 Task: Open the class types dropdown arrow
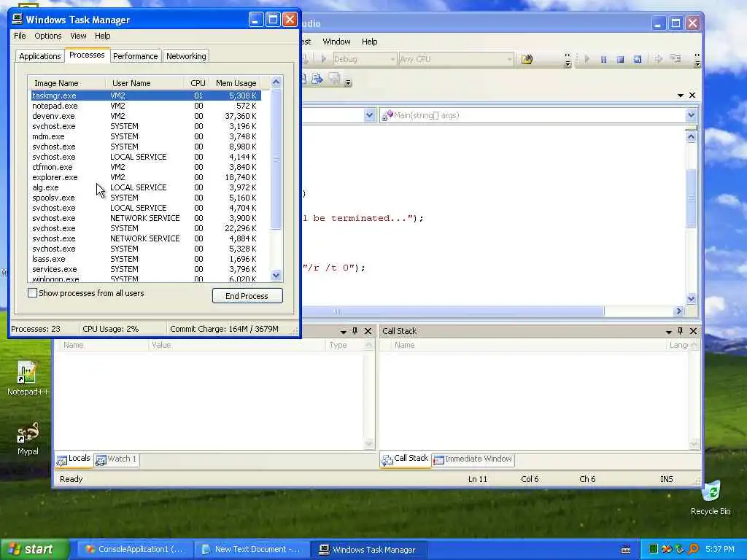[x=369, y=115]
